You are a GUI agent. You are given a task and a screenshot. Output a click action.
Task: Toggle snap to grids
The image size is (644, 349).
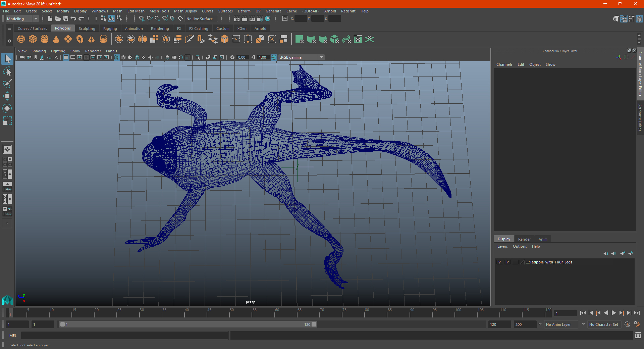(x=142, y=19)
